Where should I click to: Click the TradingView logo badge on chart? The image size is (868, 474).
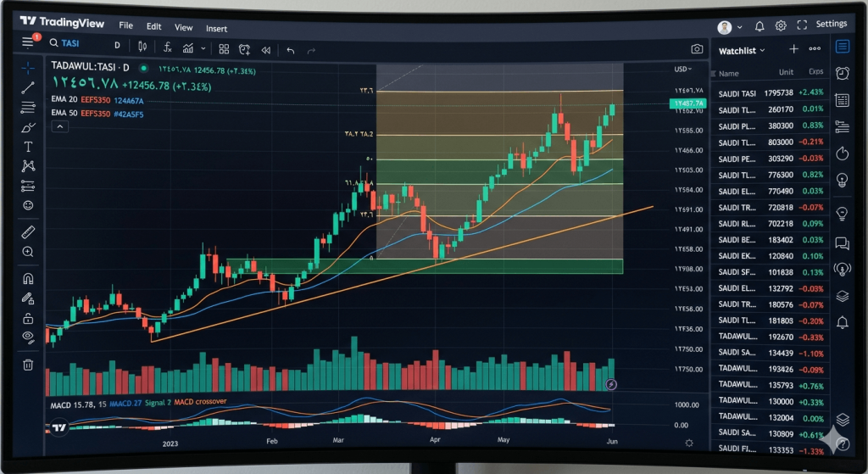pos(58,427)
